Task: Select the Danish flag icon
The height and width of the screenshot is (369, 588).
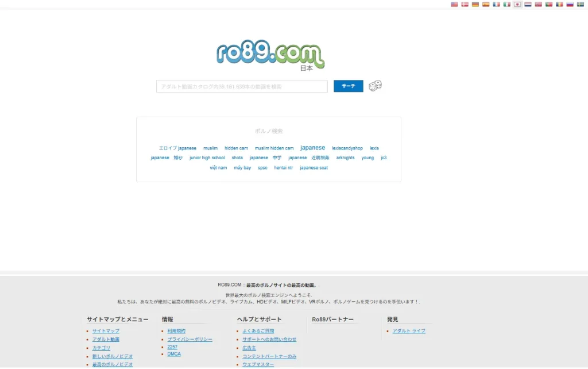Action: (x=465, y=5)
